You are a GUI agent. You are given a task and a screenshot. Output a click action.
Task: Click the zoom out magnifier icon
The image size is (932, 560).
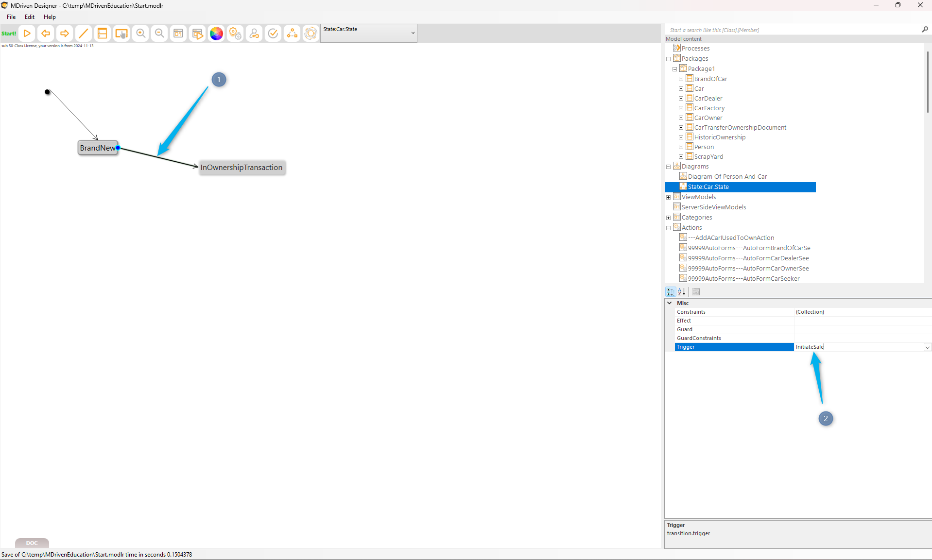click(x=159, y=34)
